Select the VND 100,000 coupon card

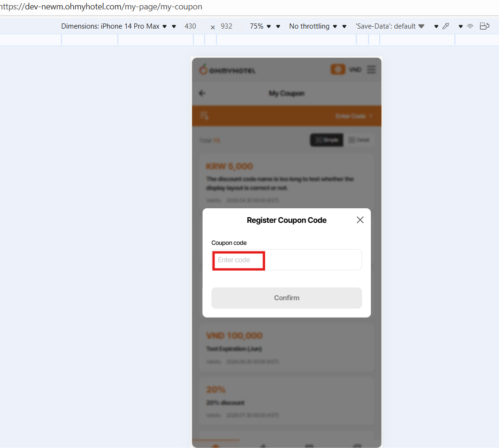286,348
